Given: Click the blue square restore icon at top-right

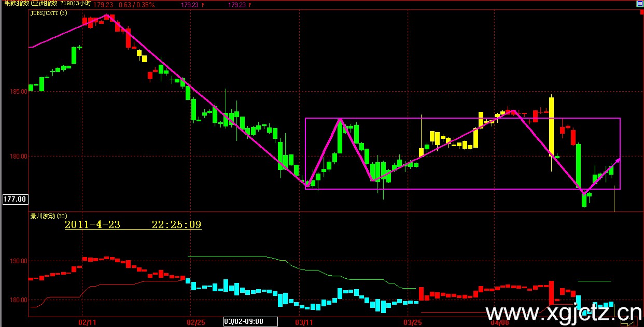Looking at the screenshot, I should click(639, 4).
